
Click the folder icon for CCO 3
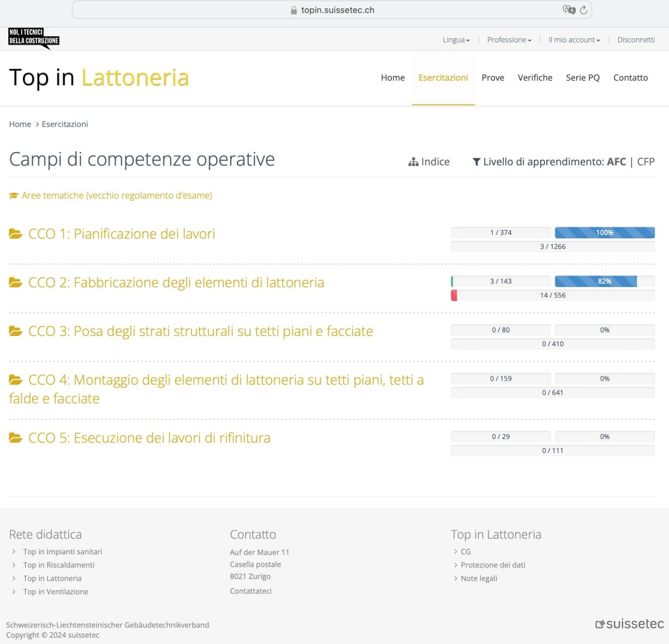[x=16, y=331]
